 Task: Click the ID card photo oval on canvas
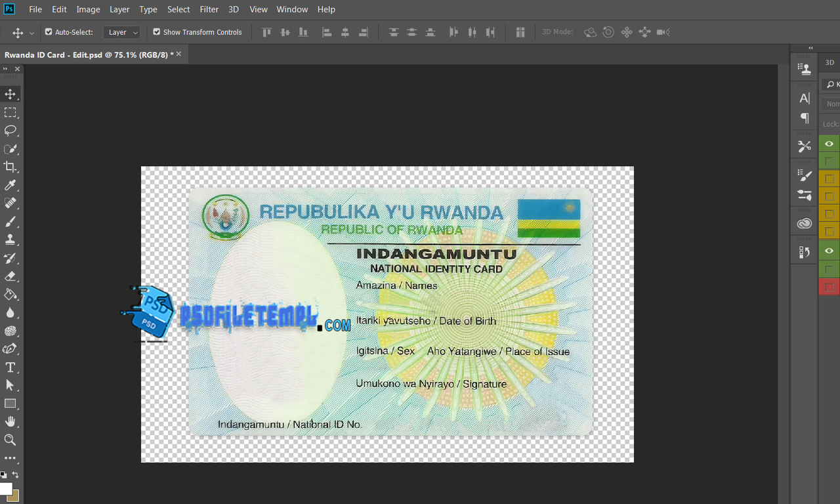click(278, 324)
